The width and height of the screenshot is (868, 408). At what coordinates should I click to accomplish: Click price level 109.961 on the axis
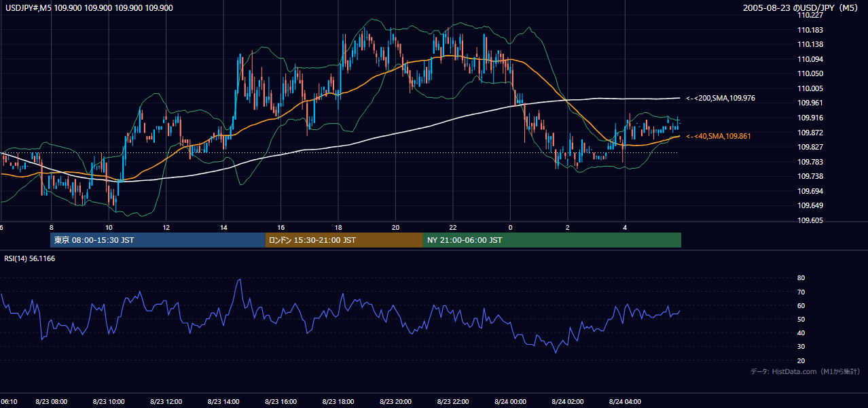pyautogui.click(x=809, y=103)
